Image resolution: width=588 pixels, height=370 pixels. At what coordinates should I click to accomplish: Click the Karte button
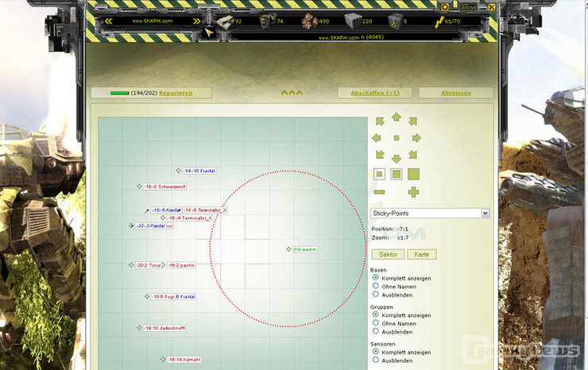coord(422,254)
